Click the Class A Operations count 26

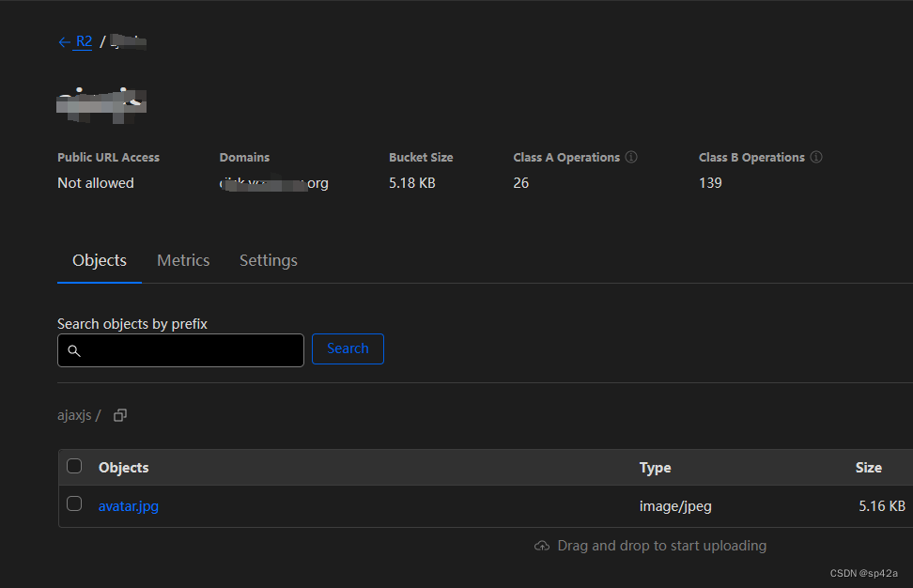(x=521, y=183)
